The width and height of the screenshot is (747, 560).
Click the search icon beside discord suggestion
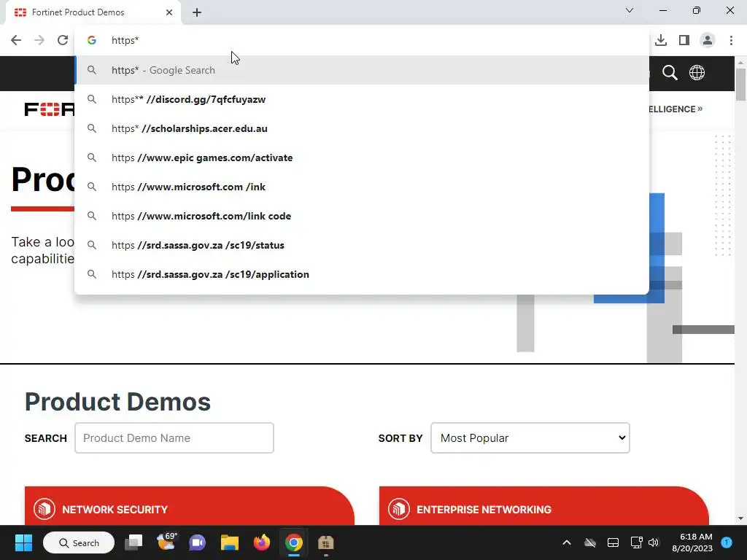(92, 99)
